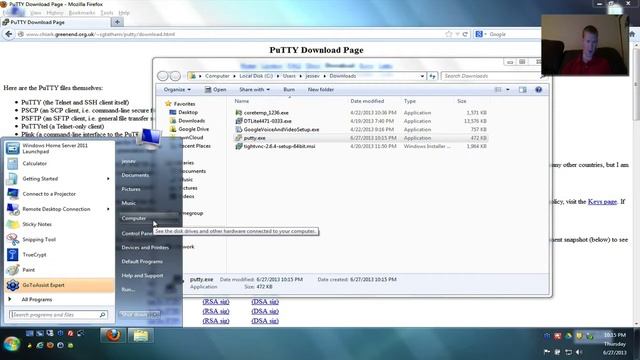Image resolution: width=640 pixels, height=360 pixels.
Task: Expand All Programs in Start menu
Action: [x=36, y=300]
